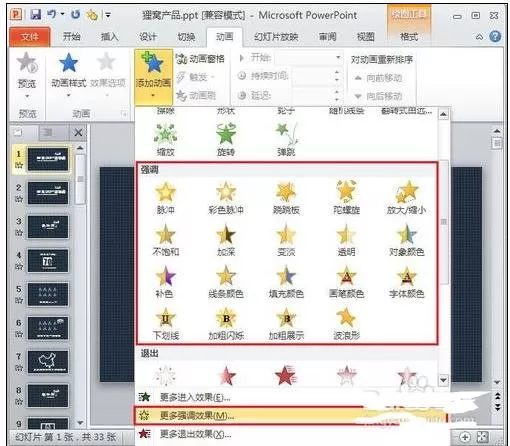
Task: Pick the 不饱和 emphasis effect
Action: coord(166,240)
